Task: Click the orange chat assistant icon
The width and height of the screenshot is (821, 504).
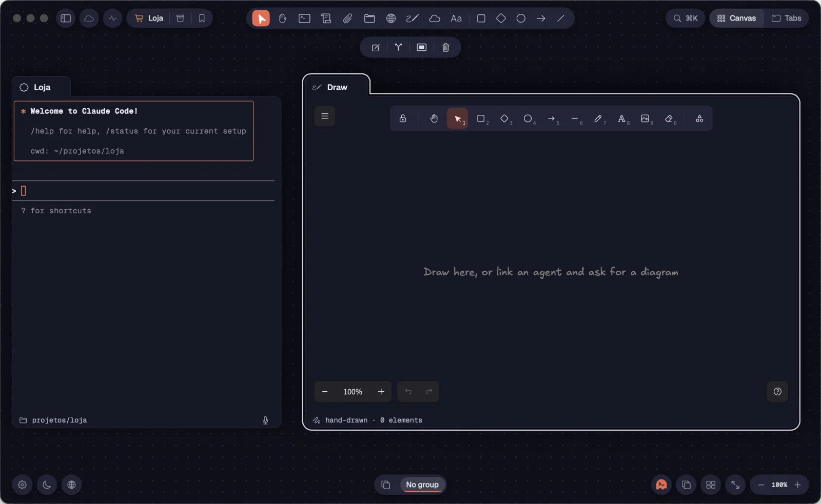Action: 661,485
